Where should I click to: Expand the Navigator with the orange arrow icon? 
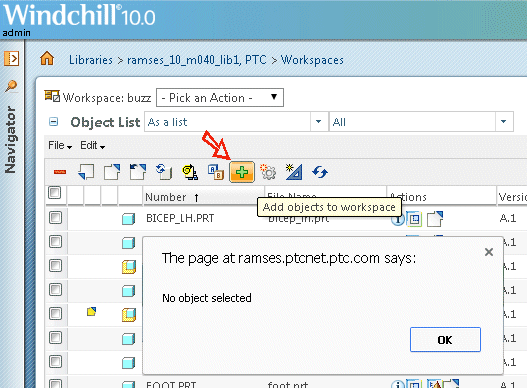point(11,59)
